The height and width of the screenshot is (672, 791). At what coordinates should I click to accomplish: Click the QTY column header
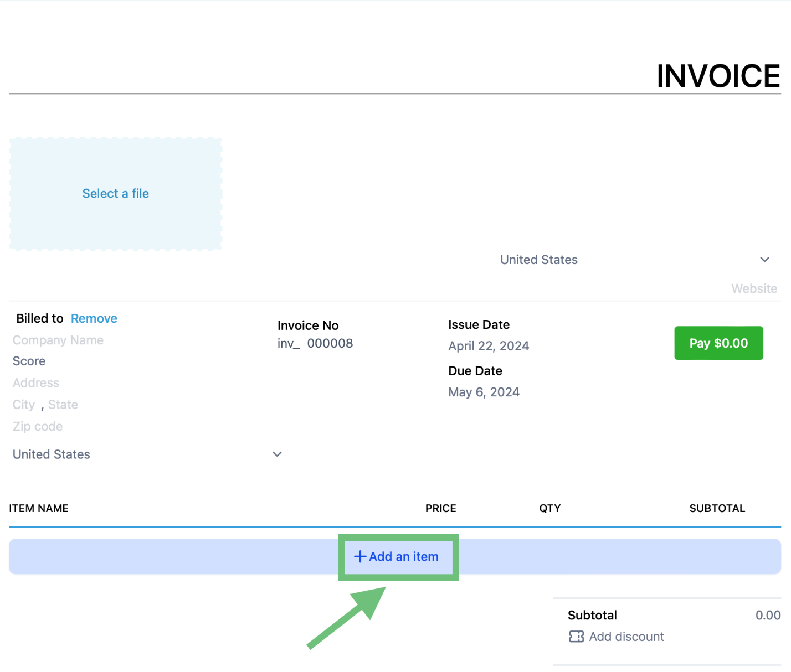tap(550, 508)
